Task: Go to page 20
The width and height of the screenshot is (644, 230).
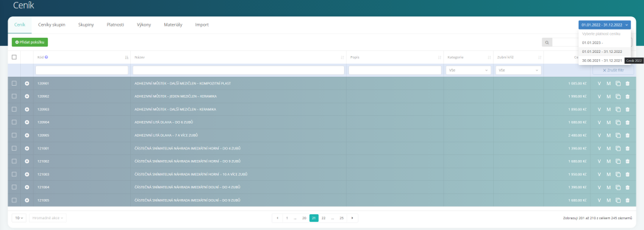Action: (x=304, y=218)
